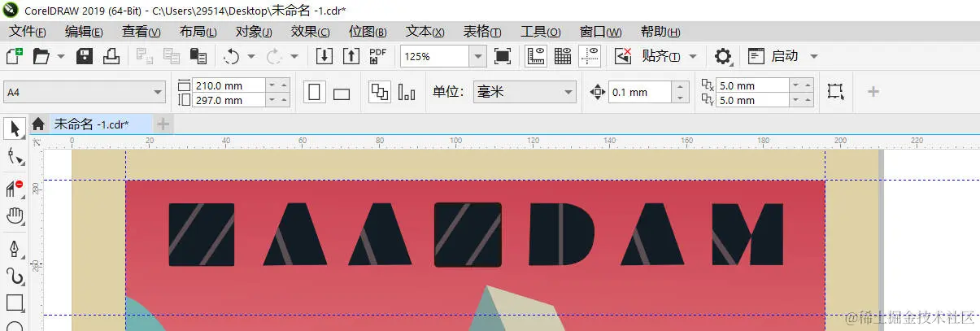
Task: Go to the Welcome screen home tab
Action: coord(38,124)
